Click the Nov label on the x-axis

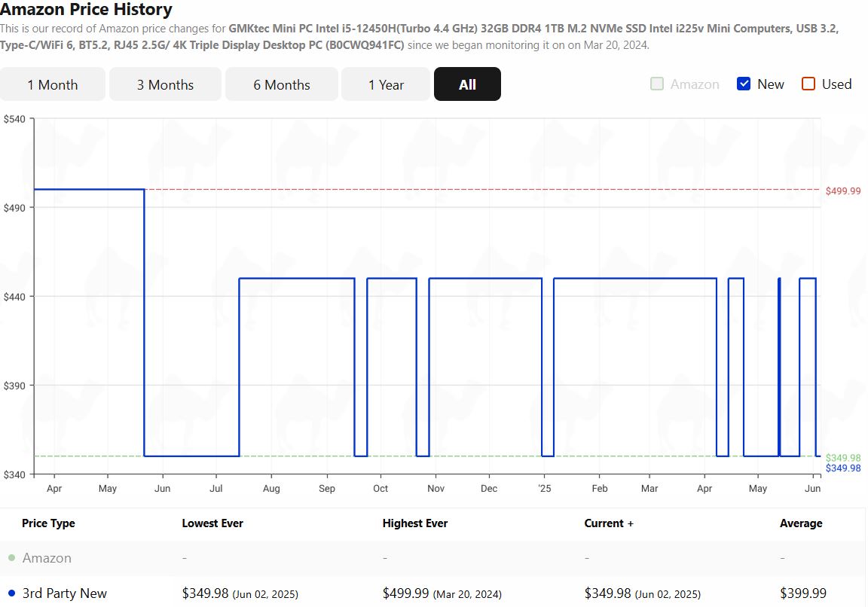pos(436,488)
